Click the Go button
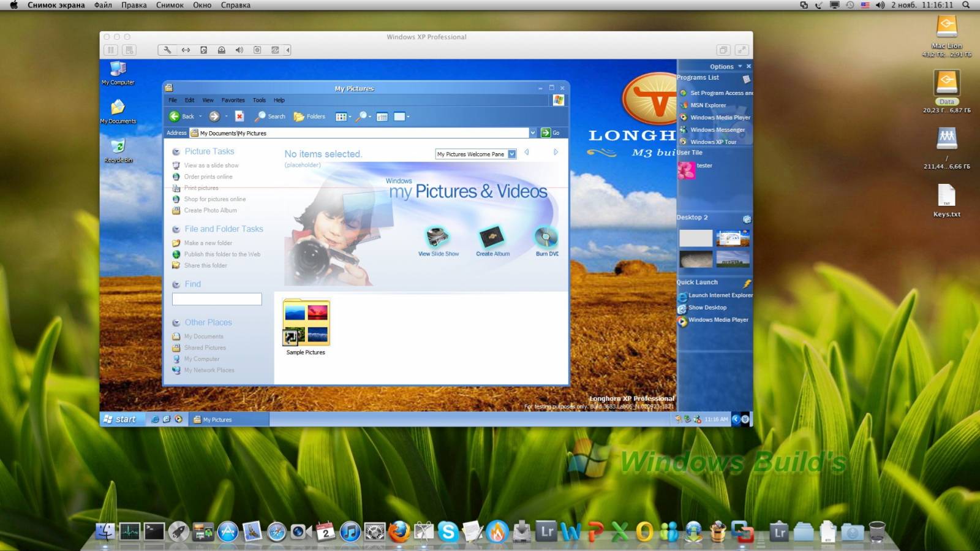980x551 pixels. point(551,133)
